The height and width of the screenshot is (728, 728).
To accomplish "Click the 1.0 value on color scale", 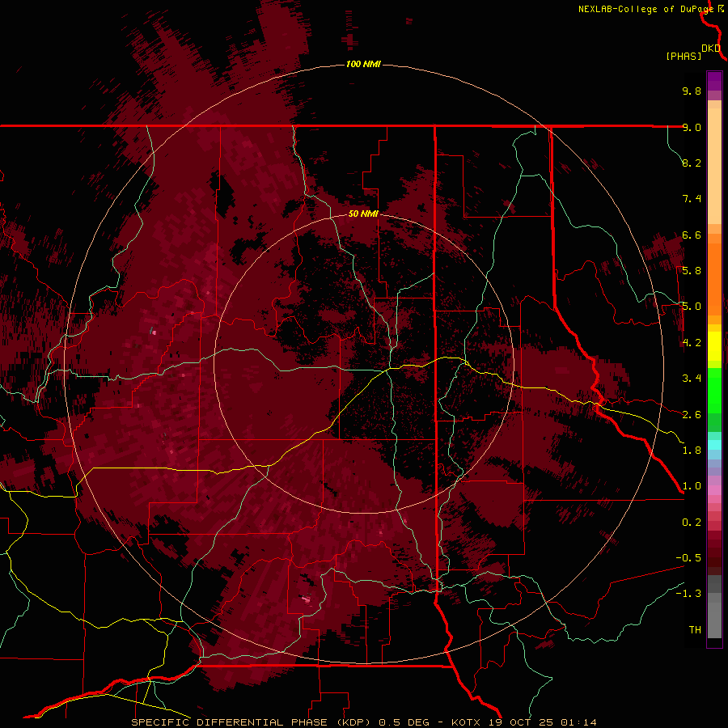I will coord(692,486).
